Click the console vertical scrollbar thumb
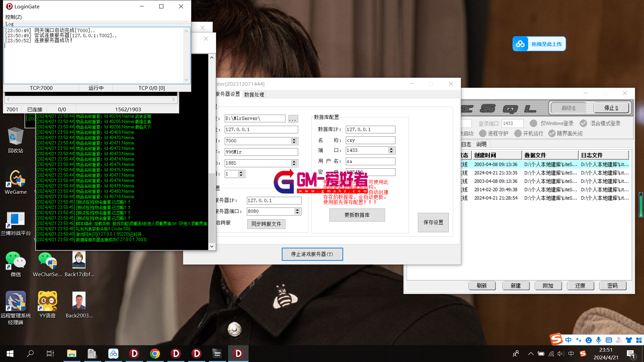644x362 pixels. (212, 207)
